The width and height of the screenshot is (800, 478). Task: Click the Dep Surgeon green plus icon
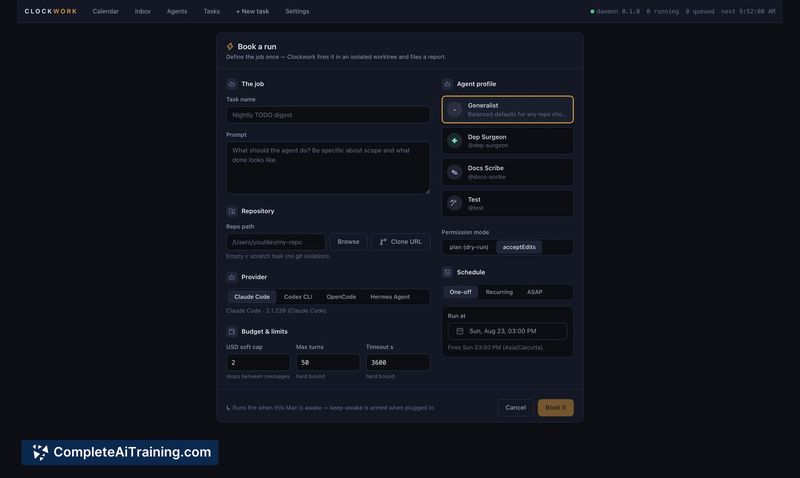pyautogui.click(x=455, y=141)
